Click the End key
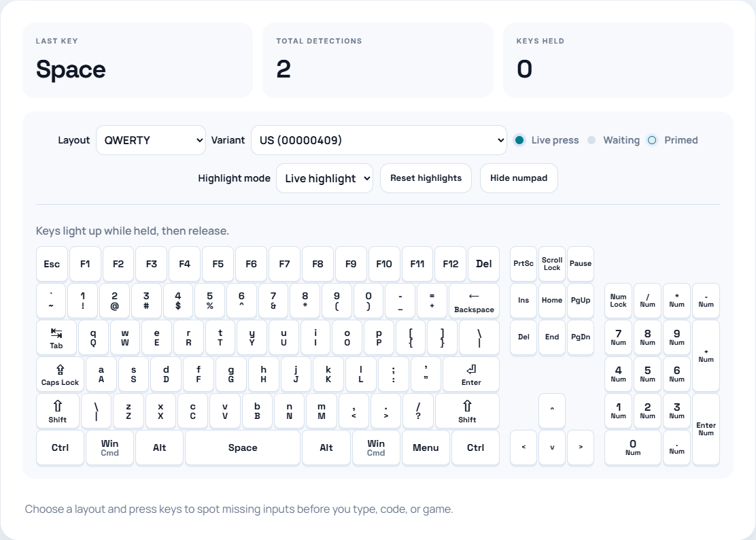Screen dimensions: 756x540 coord(552,337)
